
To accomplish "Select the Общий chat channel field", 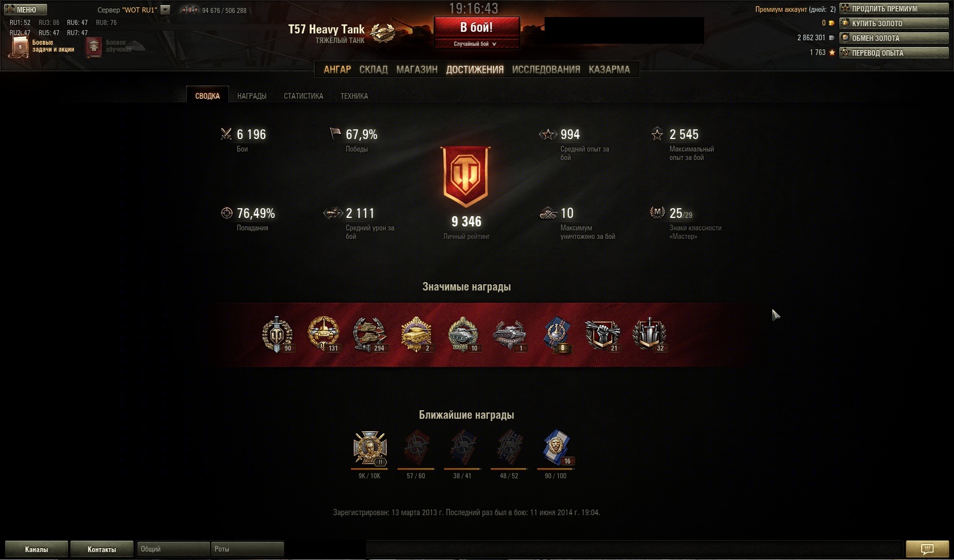I will tap(173, 549).
